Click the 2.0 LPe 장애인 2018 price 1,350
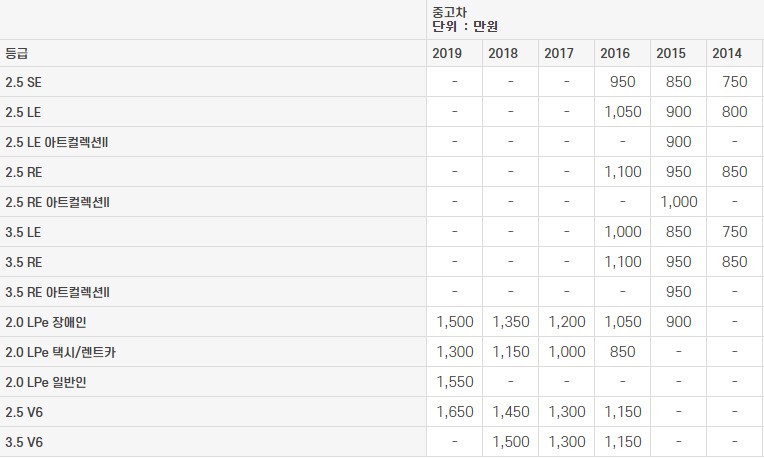 click(x=511, y=322)
